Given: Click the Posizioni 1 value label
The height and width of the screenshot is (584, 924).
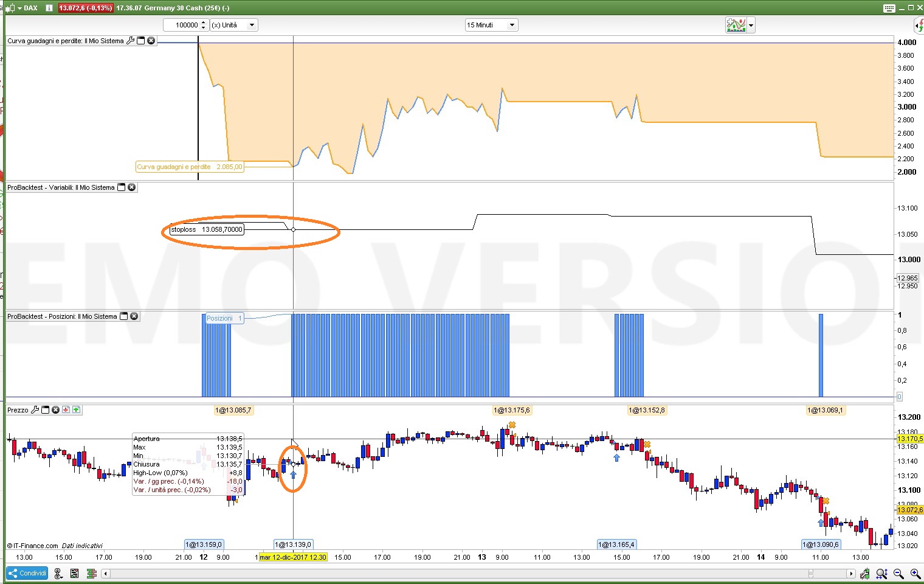Looking at the screenshot, I should click(224, 318).
